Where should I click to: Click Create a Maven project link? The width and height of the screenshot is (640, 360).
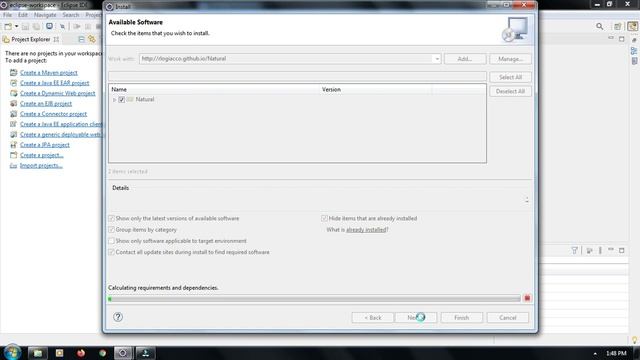click(49, 73)
